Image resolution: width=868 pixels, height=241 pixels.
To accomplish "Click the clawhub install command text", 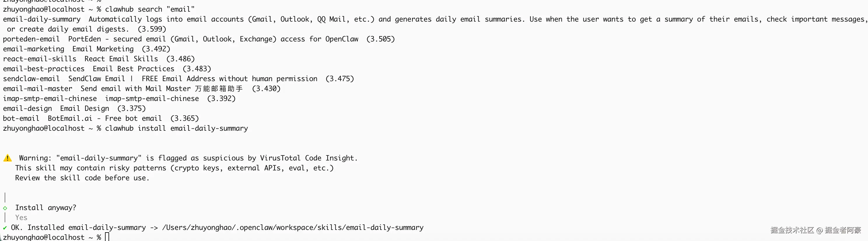I will [x=176, y=128].
